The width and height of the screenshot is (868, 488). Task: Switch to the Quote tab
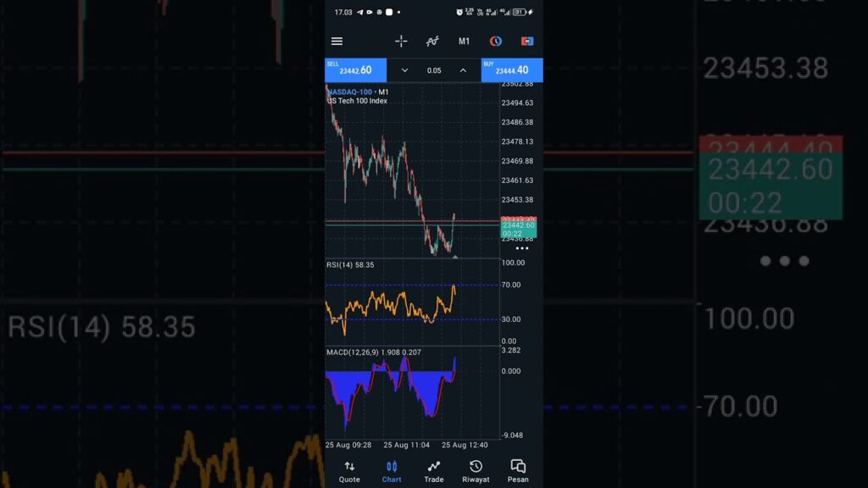tap(349, 472)
